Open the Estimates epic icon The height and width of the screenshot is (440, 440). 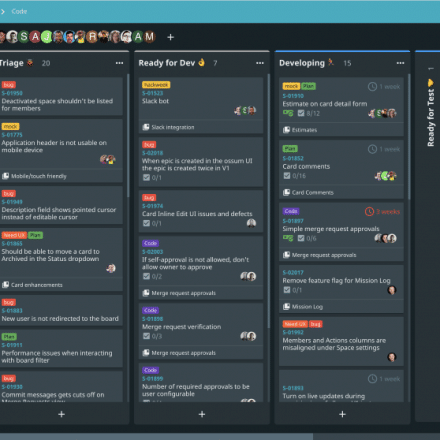[x=286, y=130]
